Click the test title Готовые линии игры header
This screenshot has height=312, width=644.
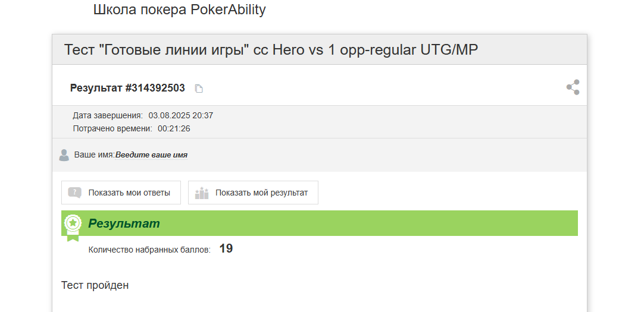(x=271, y=49)
